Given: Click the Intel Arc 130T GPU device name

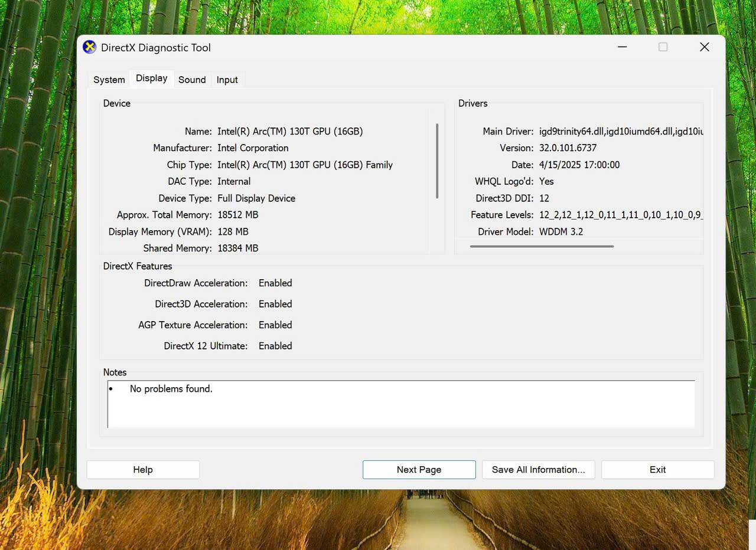Looking at the screenshot, I should coord(290,132).
